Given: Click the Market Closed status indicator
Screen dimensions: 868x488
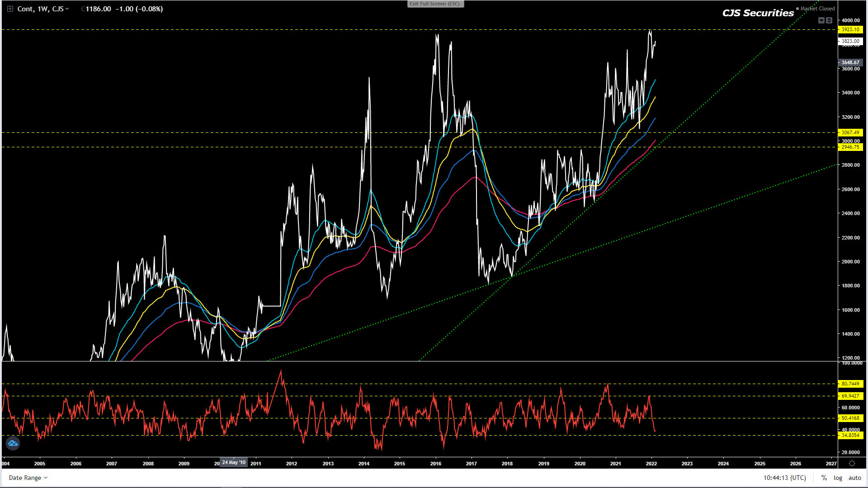Looking at the screenshot, I should point(816,9).
